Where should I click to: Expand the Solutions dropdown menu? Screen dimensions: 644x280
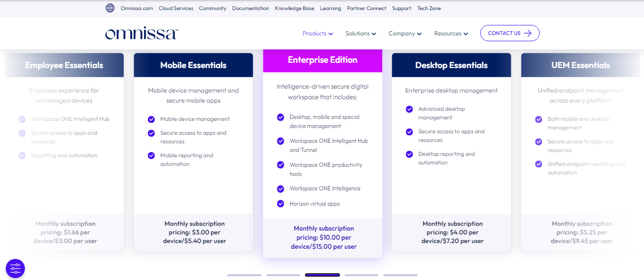361,34
